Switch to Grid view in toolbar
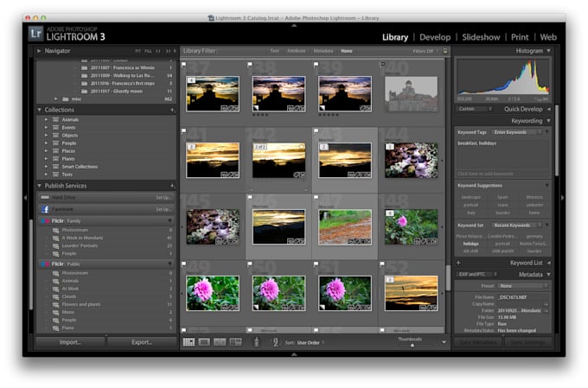The width and height of the screenshot is (588, 388). [x=189, y=342]
